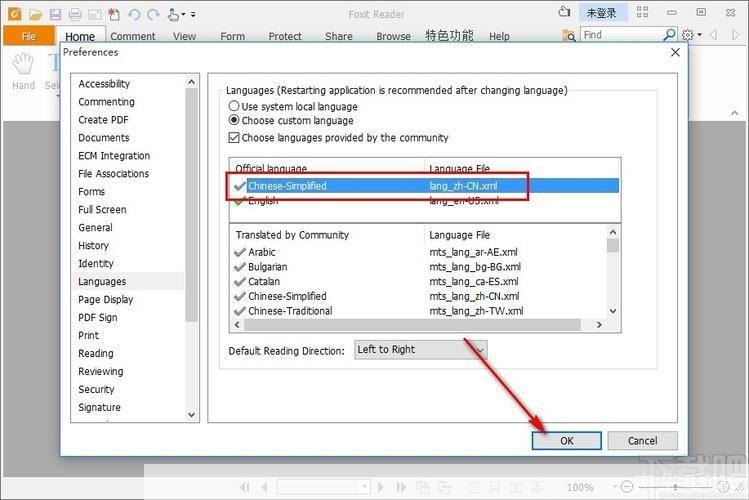Select Chinese-Traditional community language row
This screenshot has height=500, width=749.
(x=419, y=311)
